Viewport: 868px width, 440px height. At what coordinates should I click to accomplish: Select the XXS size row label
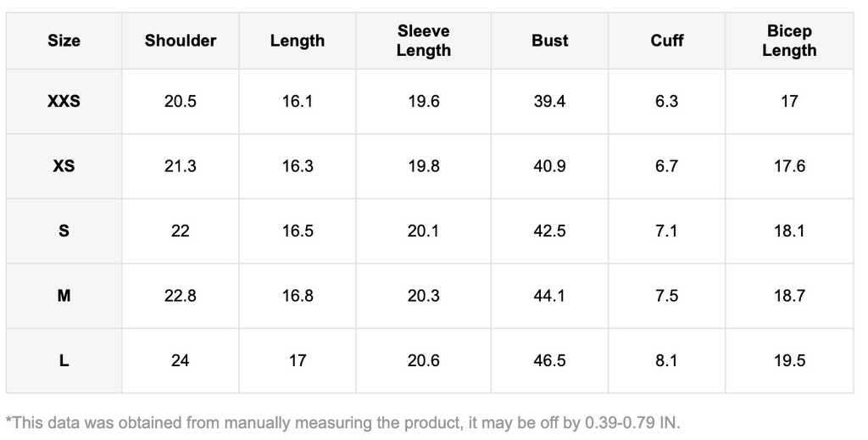click(x=64, y=102)
